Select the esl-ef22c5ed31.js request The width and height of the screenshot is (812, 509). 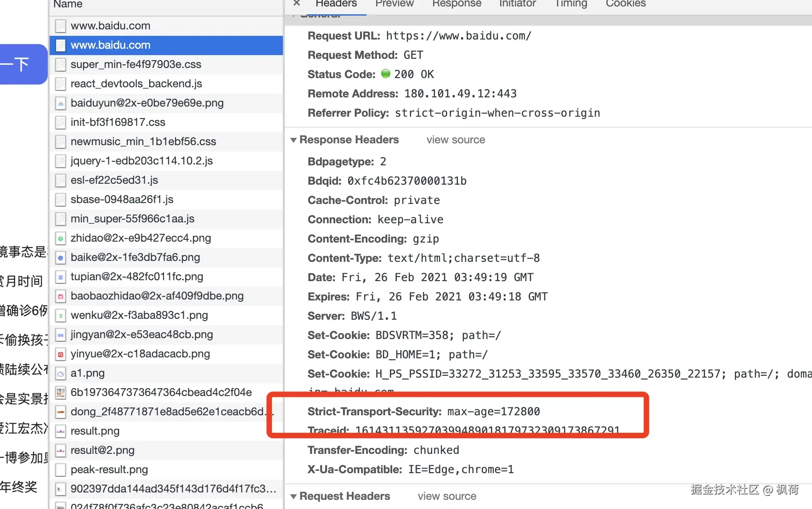point(166,180)
